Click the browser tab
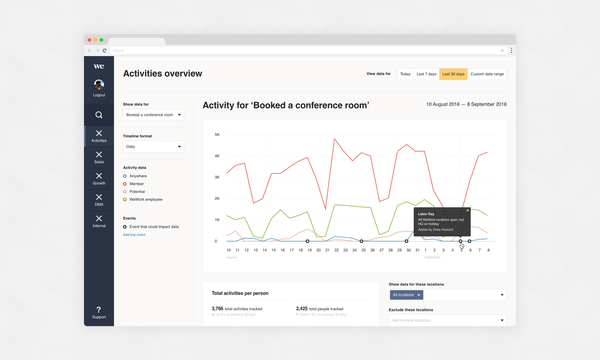This screenshot has height=360, width=600. pyautogui.click(x=137, y=41)
